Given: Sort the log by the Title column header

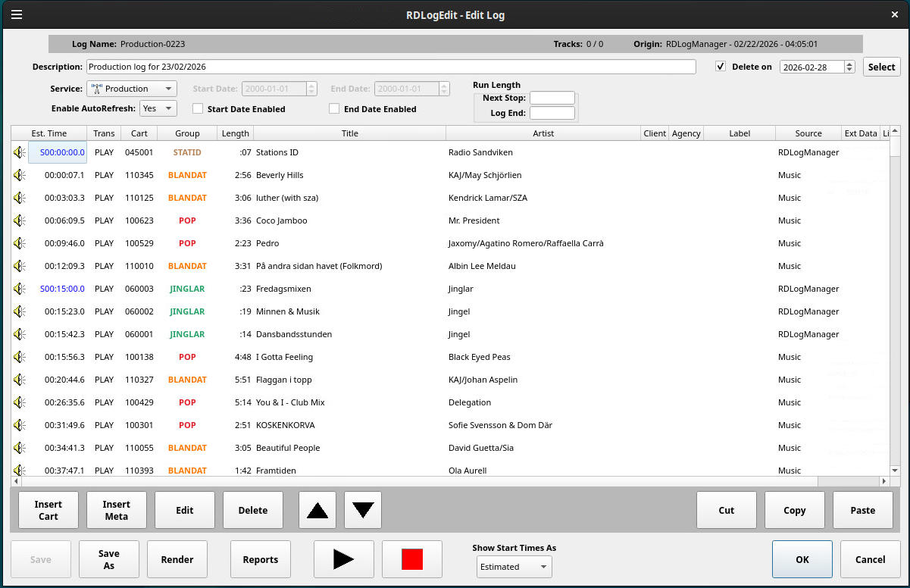Looking at the screenshot, I should click(349, 133).
